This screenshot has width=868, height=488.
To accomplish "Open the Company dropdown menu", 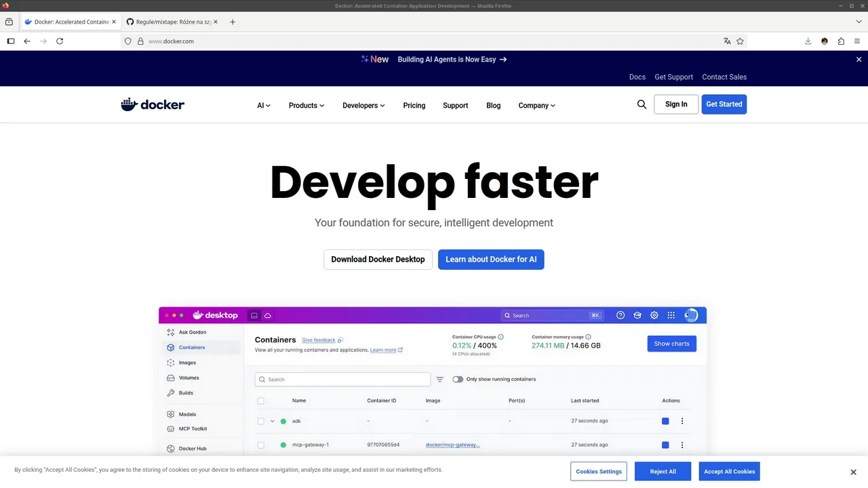I will (x=536, y=106).
